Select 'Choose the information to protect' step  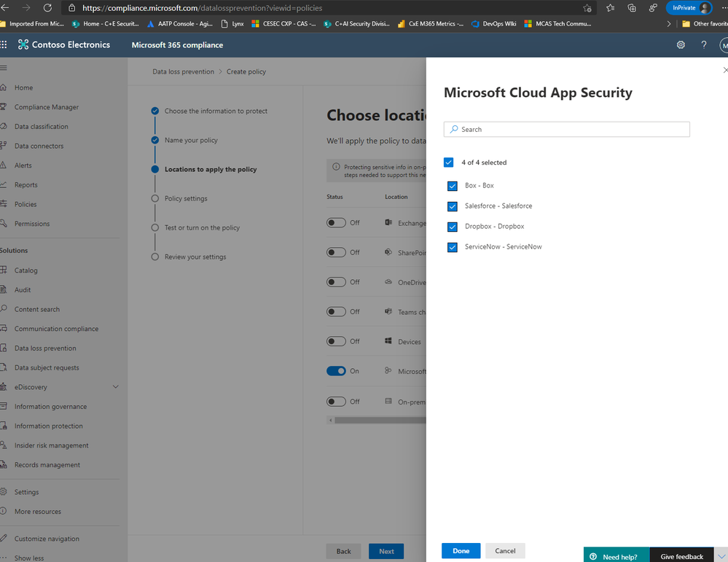point(216,111)
